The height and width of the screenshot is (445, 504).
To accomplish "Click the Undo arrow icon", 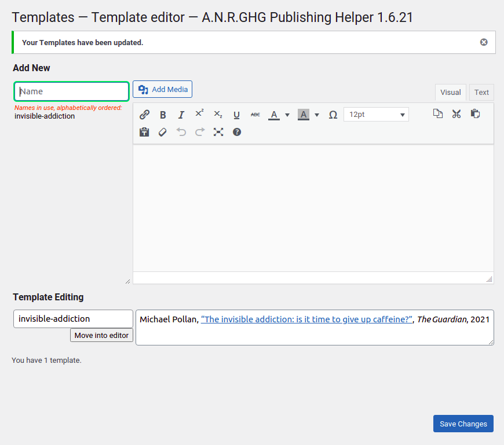I will tap(181, 133).
